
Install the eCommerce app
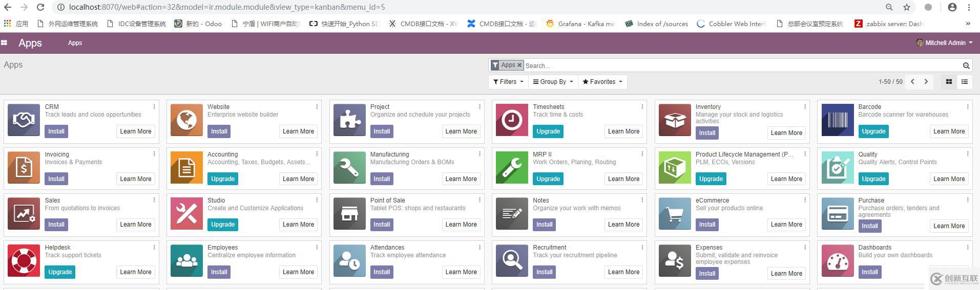707,225
